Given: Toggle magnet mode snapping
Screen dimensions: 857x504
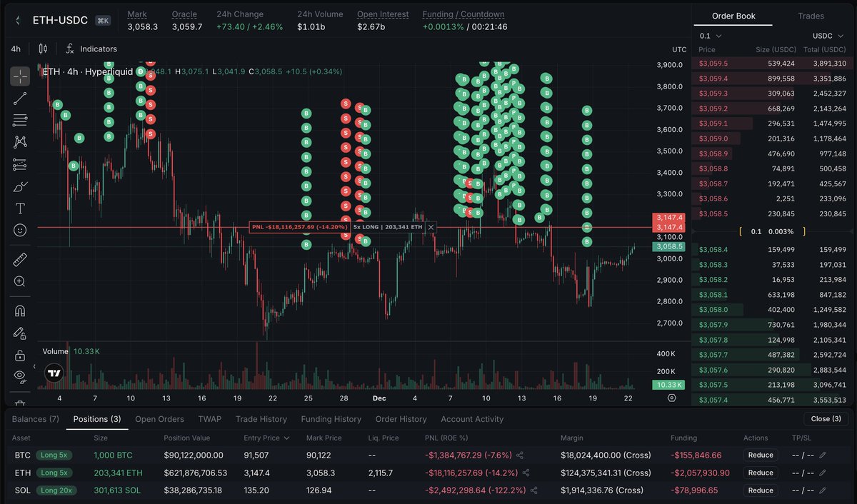Looking at the screenshot, I should pos(20,311).
